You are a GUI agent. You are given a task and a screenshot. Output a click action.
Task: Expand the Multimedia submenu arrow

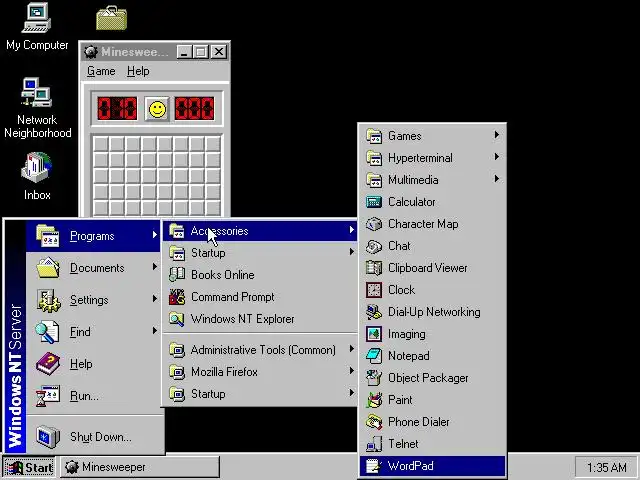(x=496, y=179)
